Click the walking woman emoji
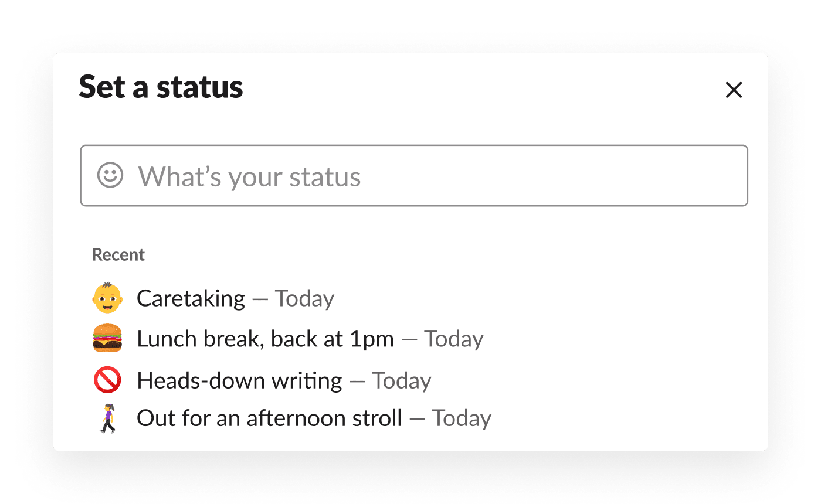Image resolution: width=821 pixels, height=504 pixels. tap(107, 418)
